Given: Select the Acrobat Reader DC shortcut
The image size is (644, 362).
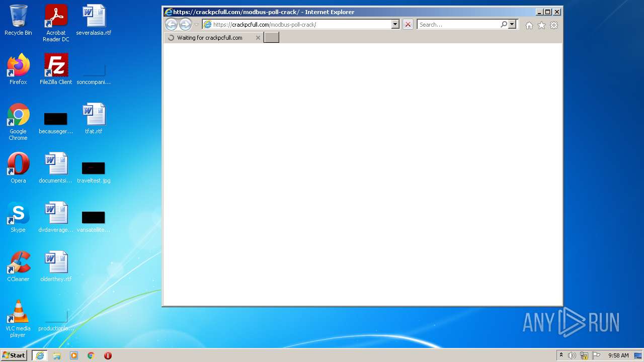Looking at the screenshot, I should (56, 23).
